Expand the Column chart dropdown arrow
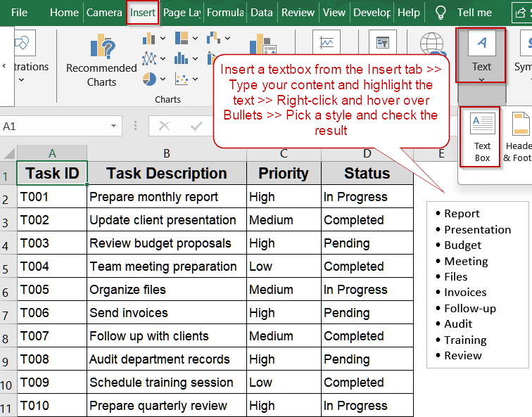This screenshot has width=532, height=417. click(163, 38)
